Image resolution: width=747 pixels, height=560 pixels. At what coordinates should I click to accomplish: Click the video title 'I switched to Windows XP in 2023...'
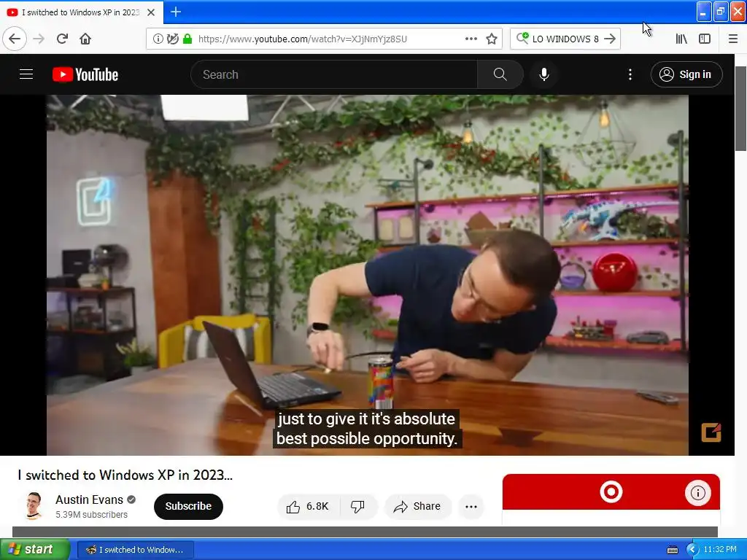(125, 475)
